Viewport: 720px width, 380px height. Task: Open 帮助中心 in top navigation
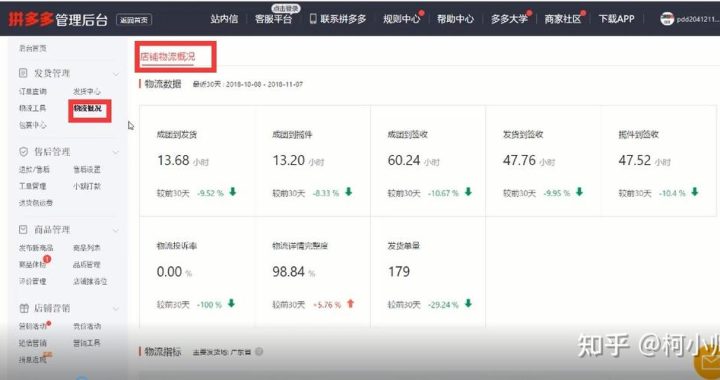coord(456,19)
